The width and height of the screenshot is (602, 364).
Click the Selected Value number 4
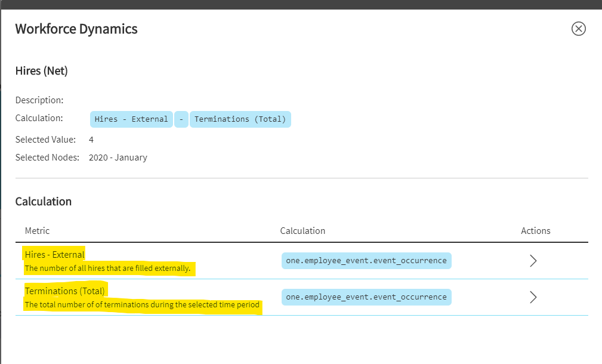click(91, 140)
